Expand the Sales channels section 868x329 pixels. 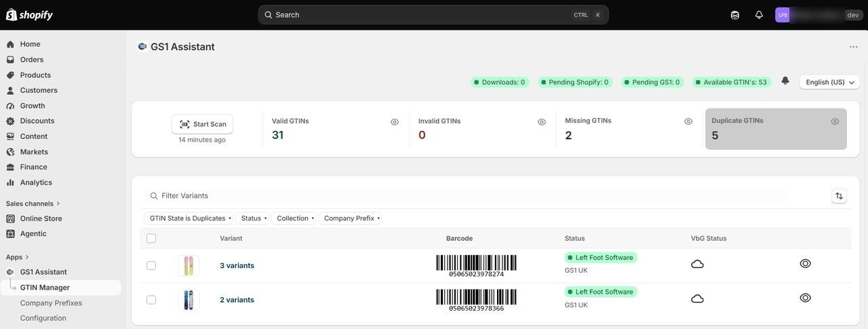pos(33,204)
